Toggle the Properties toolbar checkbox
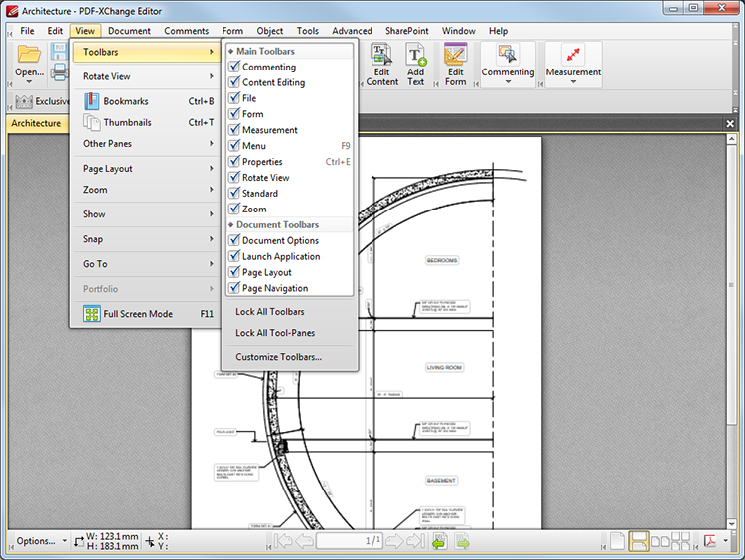745x560 pixels. coord(234,162)
